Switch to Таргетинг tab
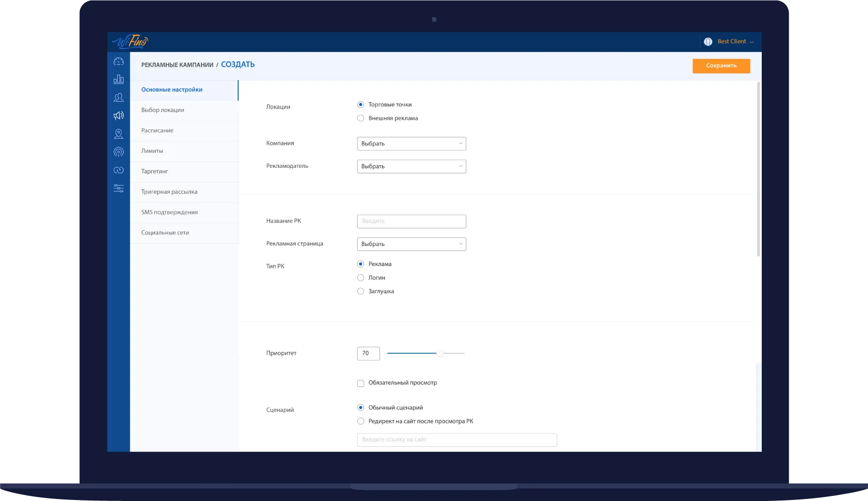 [x=184, y=172]
